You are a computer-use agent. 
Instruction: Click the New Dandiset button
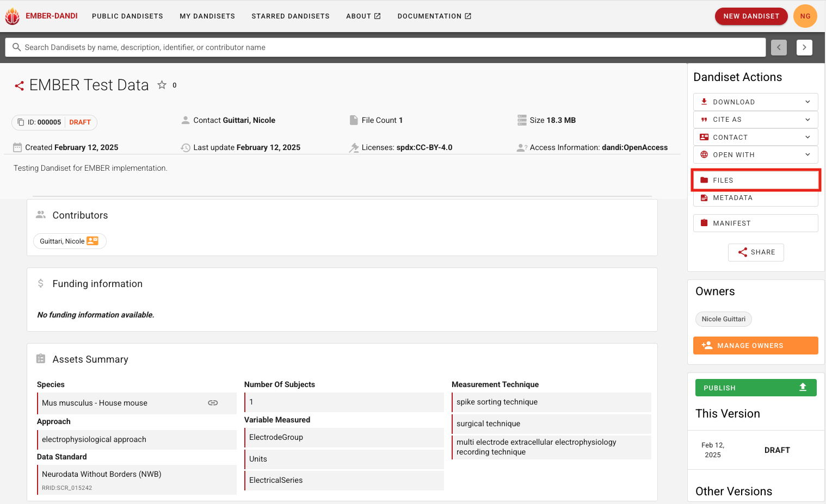tap(751, 16)
